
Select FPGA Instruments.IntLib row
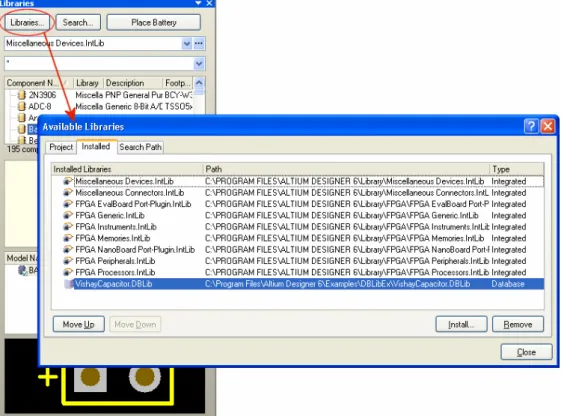tap(298, 227)
